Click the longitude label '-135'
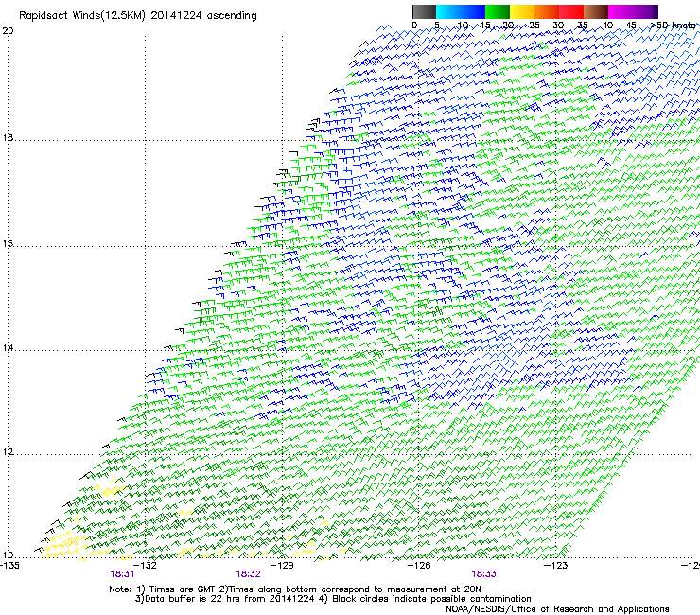700x615 pixels. [x=9, y=566]
